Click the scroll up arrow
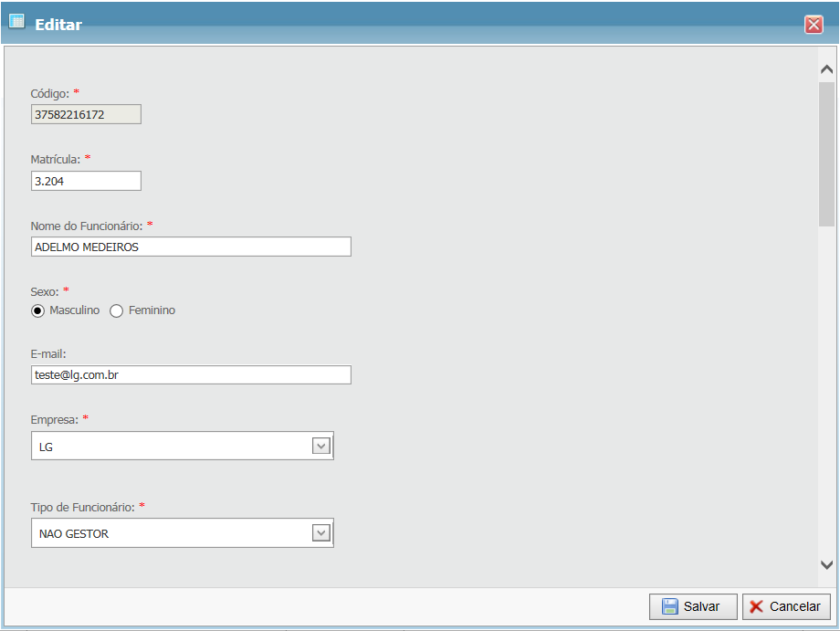The width and height of the screenshot is (840, 631). click(826, 69)
